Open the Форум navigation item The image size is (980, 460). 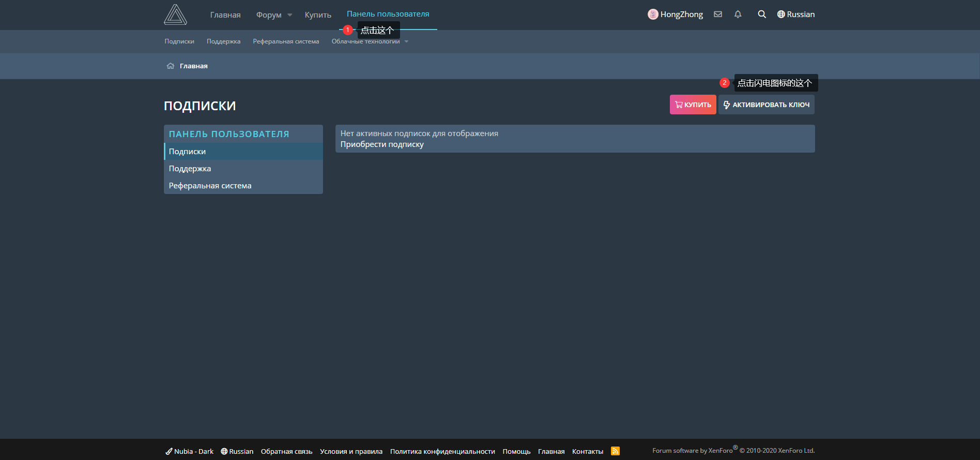point(269,15)
